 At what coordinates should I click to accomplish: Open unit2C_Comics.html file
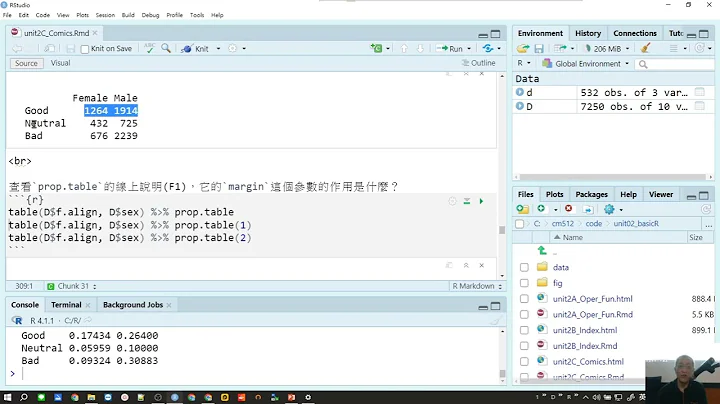pyautogui.click(x=588, y=361)
